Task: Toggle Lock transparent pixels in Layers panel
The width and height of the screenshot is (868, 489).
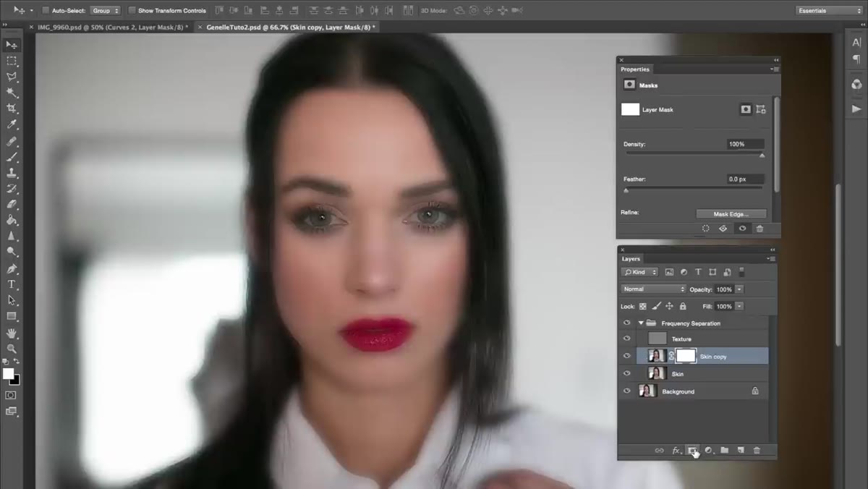Action: click(643, 306)
